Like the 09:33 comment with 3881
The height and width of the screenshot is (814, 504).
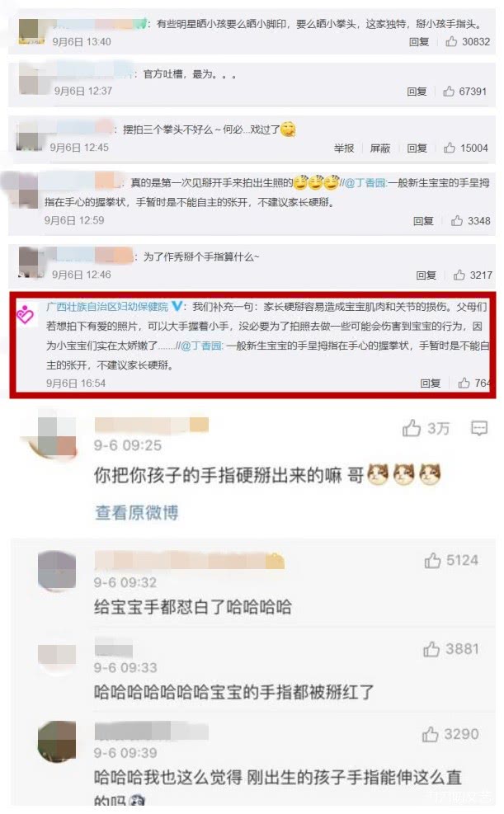coord(431,649)
